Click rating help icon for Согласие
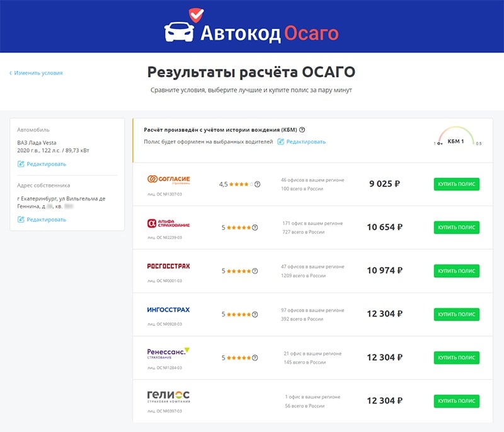504x432 pixels. click(257, 184)
